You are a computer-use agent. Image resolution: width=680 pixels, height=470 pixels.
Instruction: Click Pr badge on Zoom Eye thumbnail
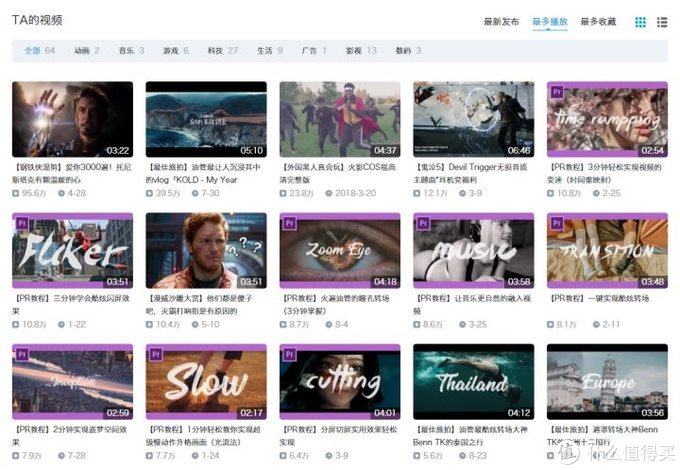(x=288, y=223)
